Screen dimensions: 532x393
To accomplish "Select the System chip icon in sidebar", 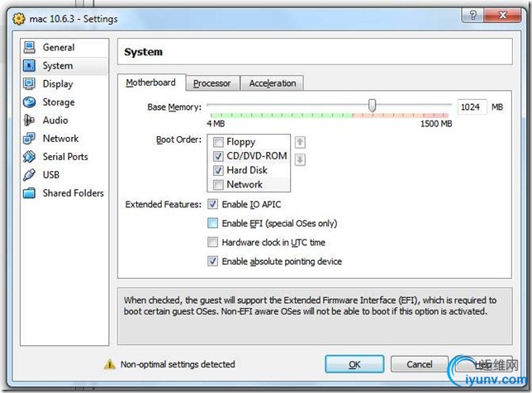I will click(29, 65).
